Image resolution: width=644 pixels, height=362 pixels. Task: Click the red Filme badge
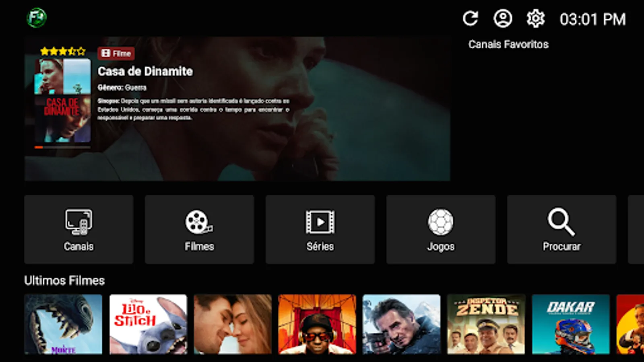[x=116, y=53]
